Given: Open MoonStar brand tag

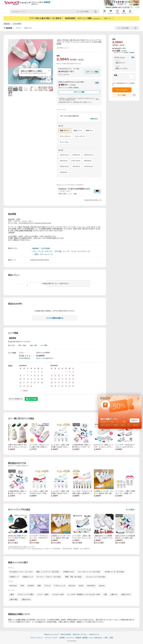Looking at the screenshot, I should tap(13, 585).
